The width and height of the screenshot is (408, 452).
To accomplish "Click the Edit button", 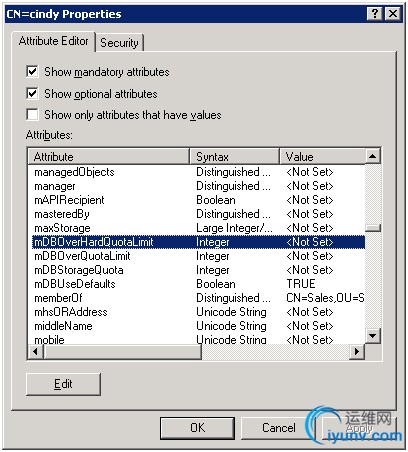I will point(63,384).
